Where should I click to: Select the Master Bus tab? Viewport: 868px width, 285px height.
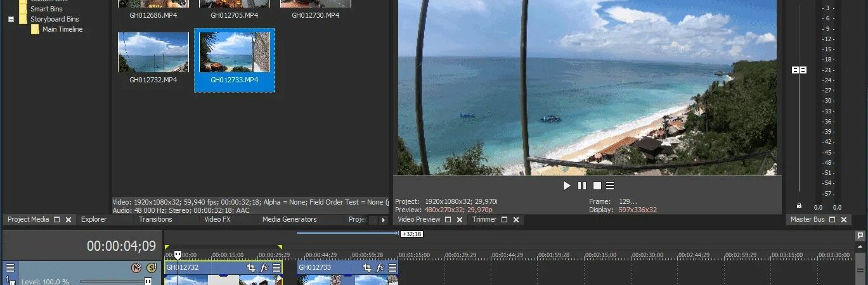point(807,219)
